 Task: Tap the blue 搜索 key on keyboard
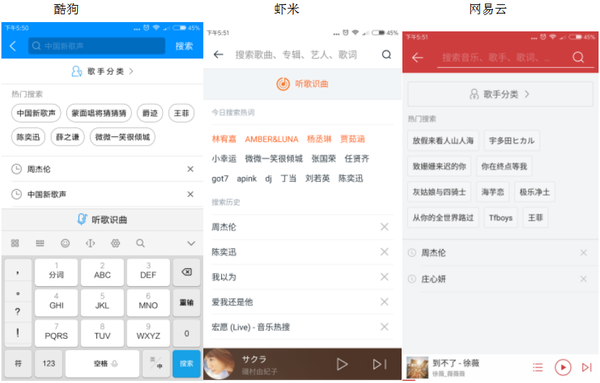[186, 363]
